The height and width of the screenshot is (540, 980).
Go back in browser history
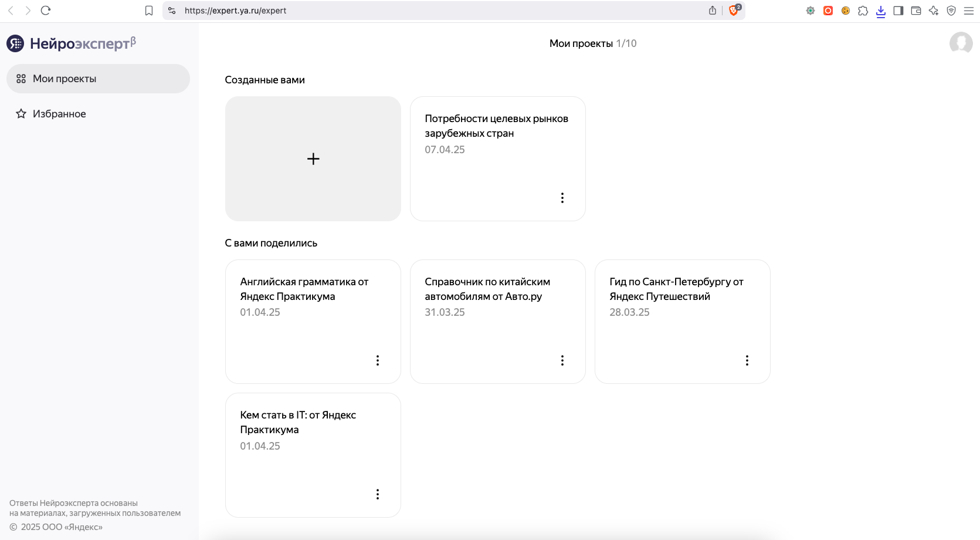click(x=11, y=11)
